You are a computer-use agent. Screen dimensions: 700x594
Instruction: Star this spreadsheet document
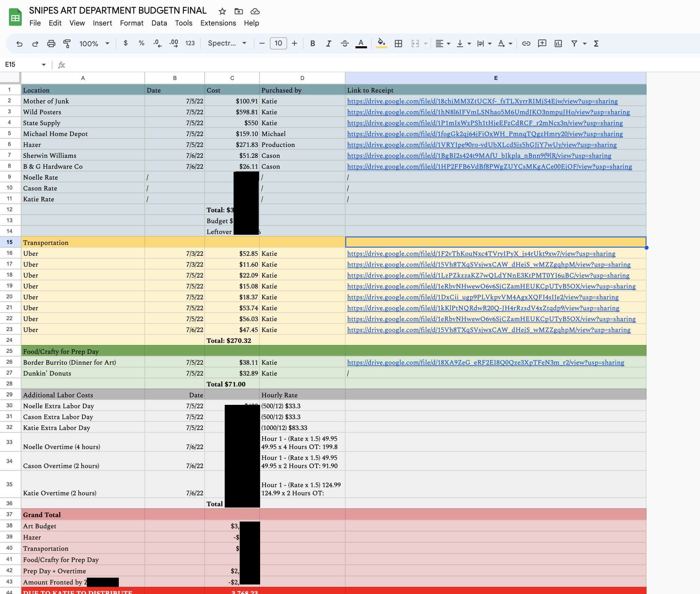222,12
